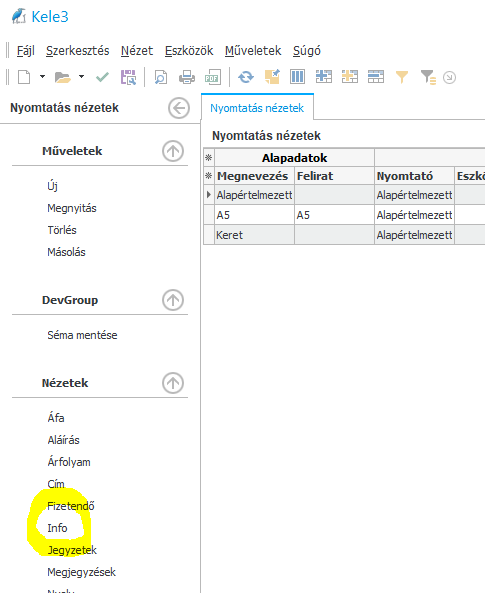This screenshot has height=593, width=485.
Task: Open the Áfa view link
Action: (x=56, y=418)
